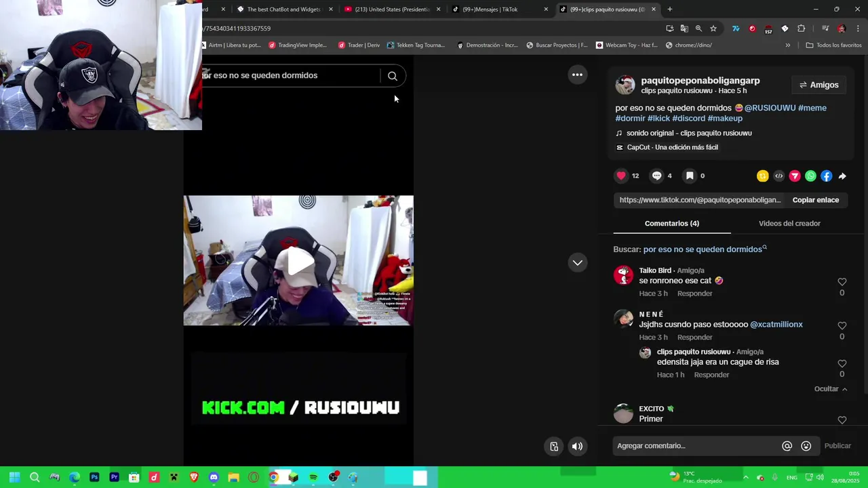Image resolution: width=868 pixels, height=488 pixels.
Task: Open the @RUSIOUWU mention link
Action: (770, 108)
